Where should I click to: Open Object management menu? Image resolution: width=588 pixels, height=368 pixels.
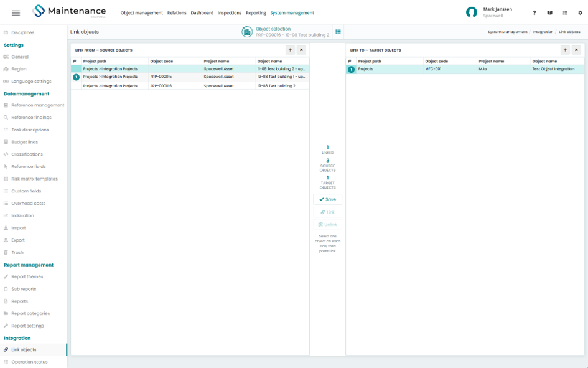[x=142, y=12]
